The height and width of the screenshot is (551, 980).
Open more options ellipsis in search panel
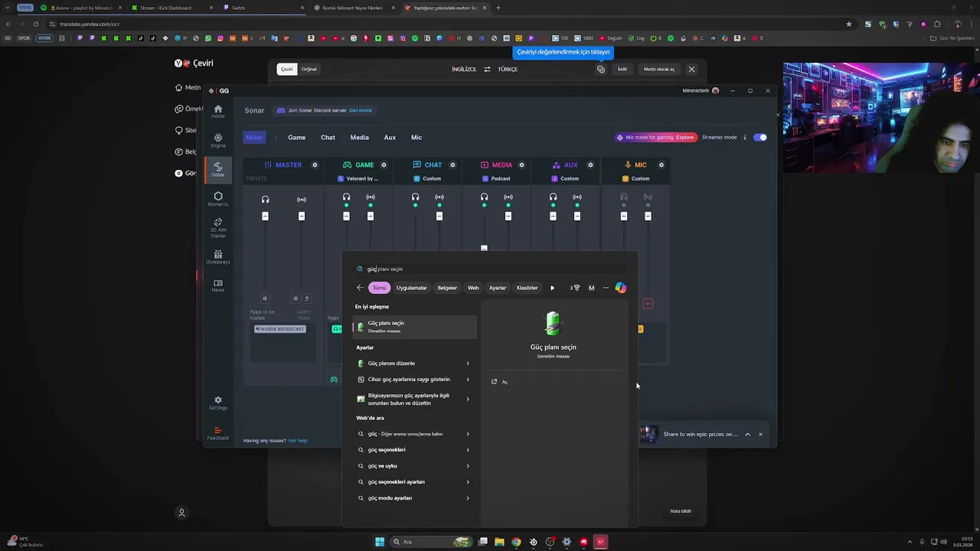pyautogui.click(x=606, y=288)
